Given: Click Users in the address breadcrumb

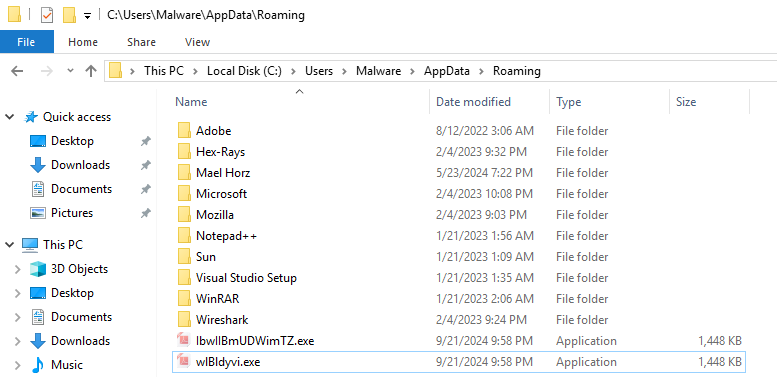Looking at the screenshot, I should click(319, 71).
